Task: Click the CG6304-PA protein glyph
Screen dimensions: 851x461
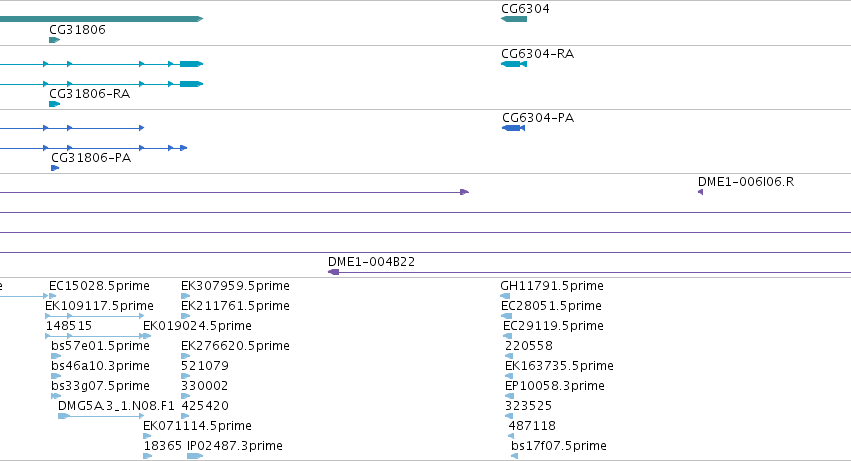Action: 513,128
